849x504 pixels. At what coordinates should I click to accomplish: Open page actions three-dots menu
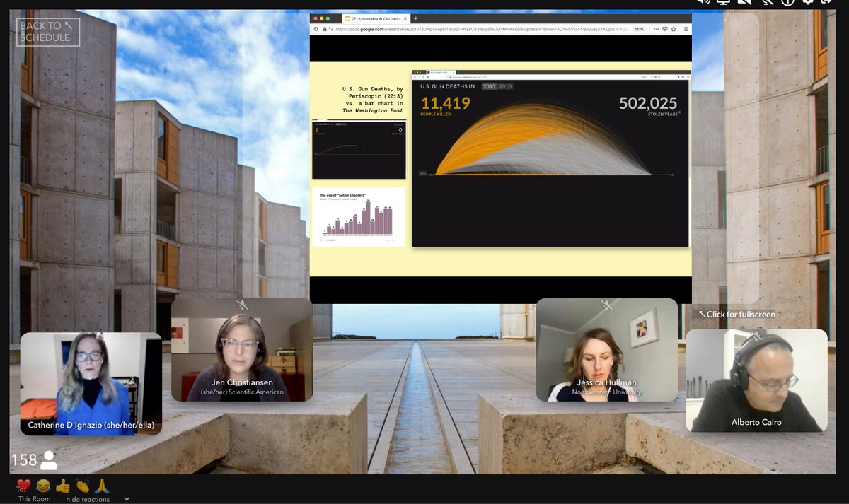coord(657,29)
